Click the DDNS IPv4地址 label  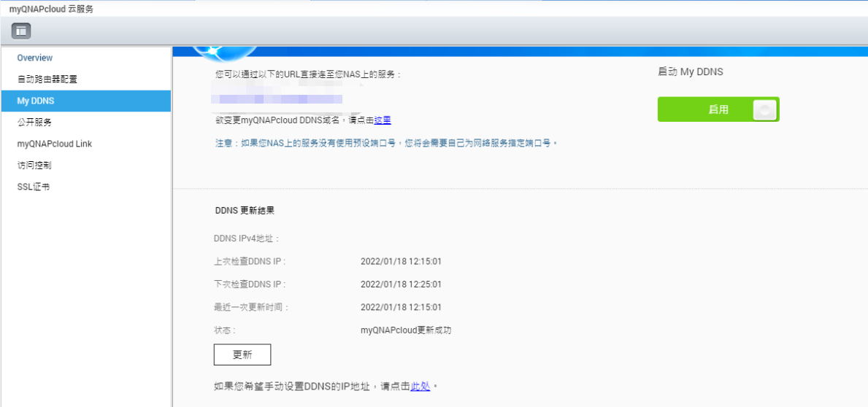[246, 239]
